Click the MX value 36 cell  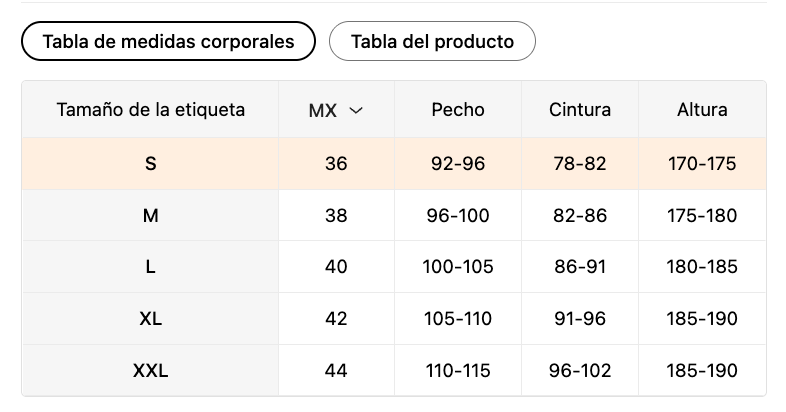[336, 163]
